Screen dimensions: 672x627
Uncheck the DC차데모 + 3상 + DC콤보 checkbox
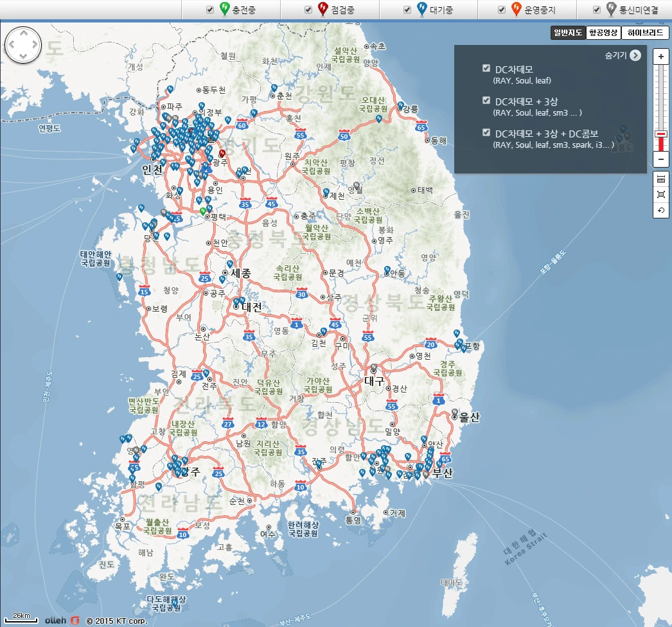[x=486, y=132]
